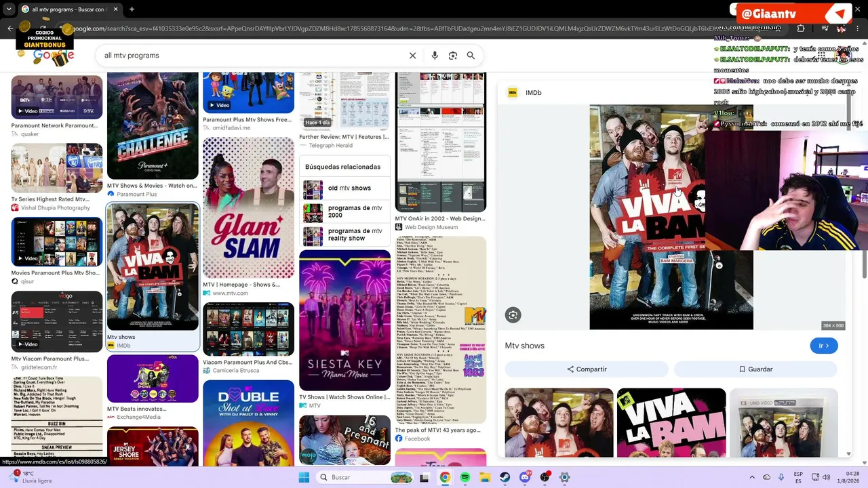This screenshot has width=868, height=488.
Task: Click the 'MTV | Homepage - Shows &...' caption
Action: point(241,285)
